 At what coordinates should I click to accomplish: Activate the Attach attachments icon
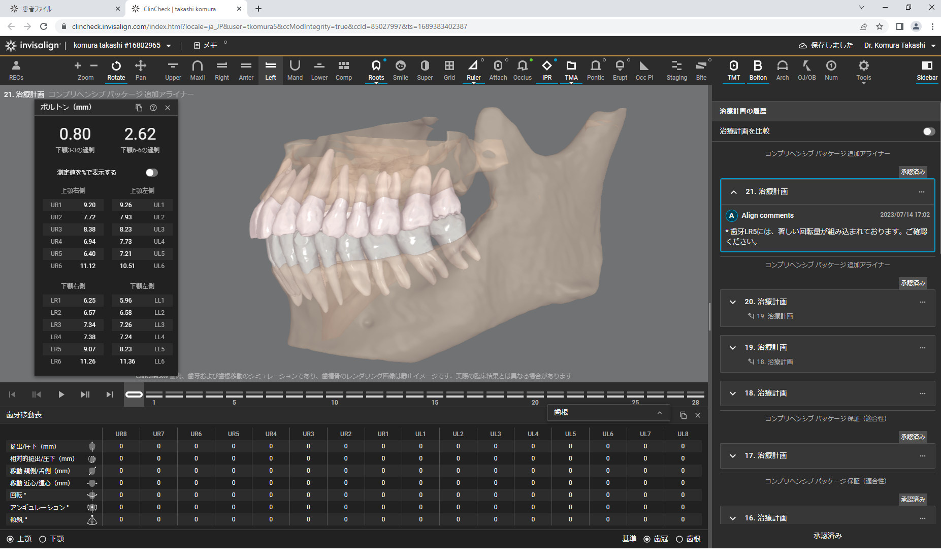click(498, 70)
